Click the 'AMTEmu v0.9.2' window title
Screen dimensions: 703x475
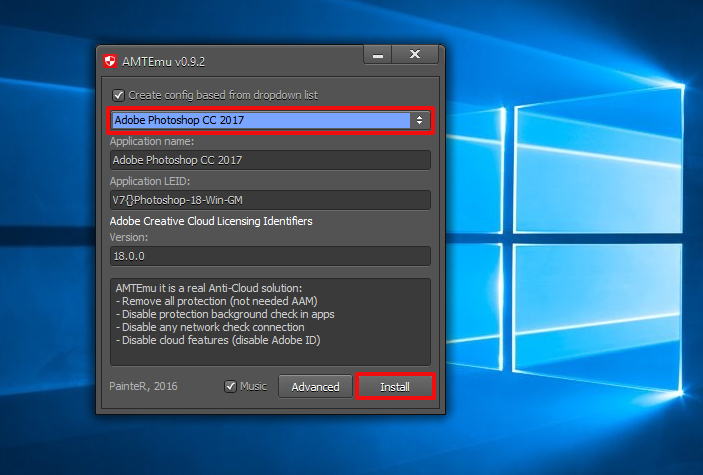(164, 61)
